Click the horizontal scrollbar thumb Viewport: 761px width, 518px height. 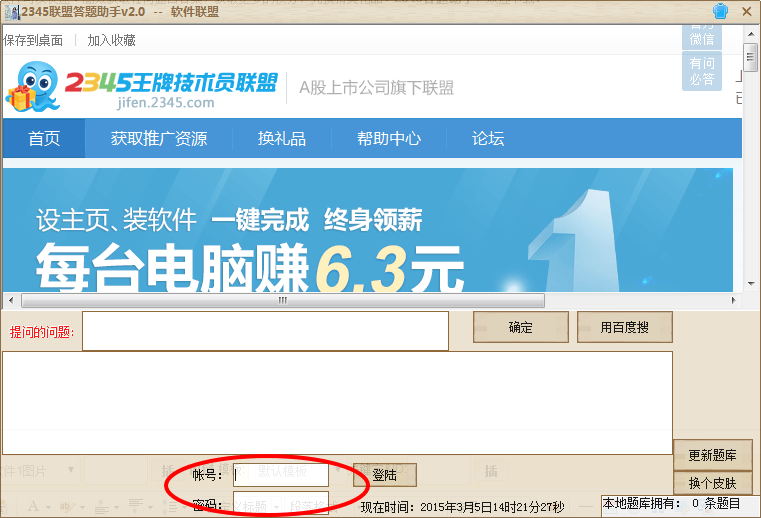(x=283, y=301)
